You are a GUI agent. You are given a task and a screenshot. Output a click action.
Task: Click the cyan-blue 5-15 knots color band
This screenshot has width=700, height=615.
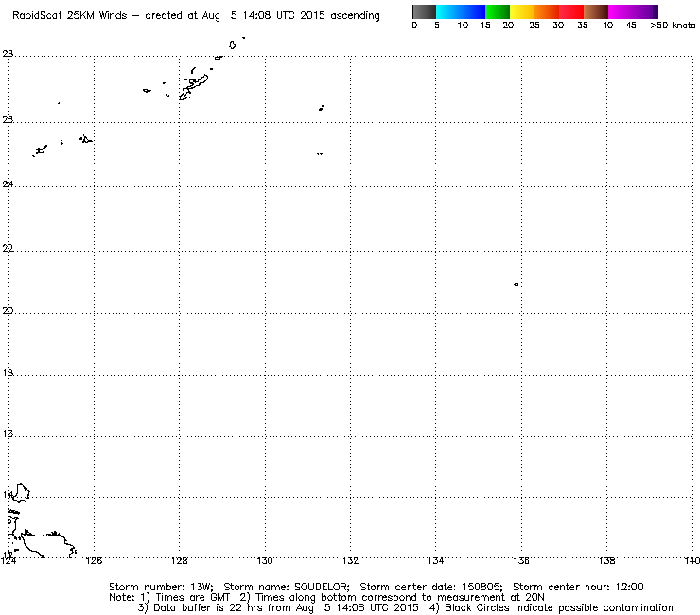(461, 11)
